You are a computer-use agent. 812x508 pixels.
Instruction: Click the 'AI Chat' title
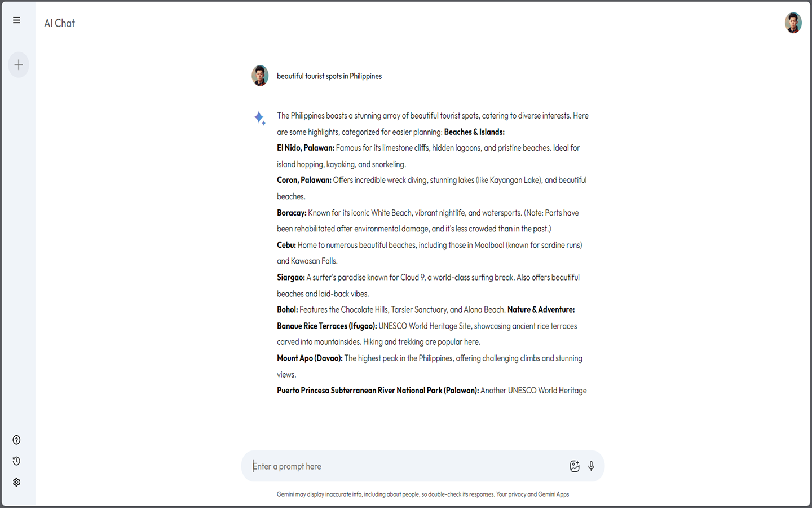click(59, 23)
